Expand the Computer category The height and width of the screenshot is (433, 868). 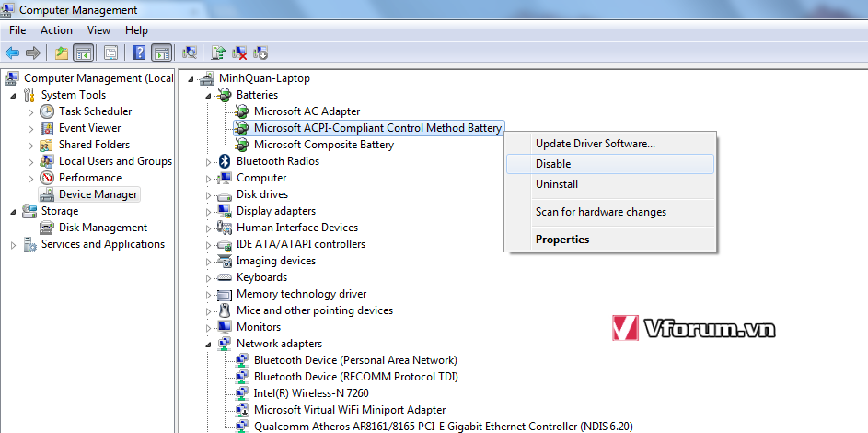209,179
